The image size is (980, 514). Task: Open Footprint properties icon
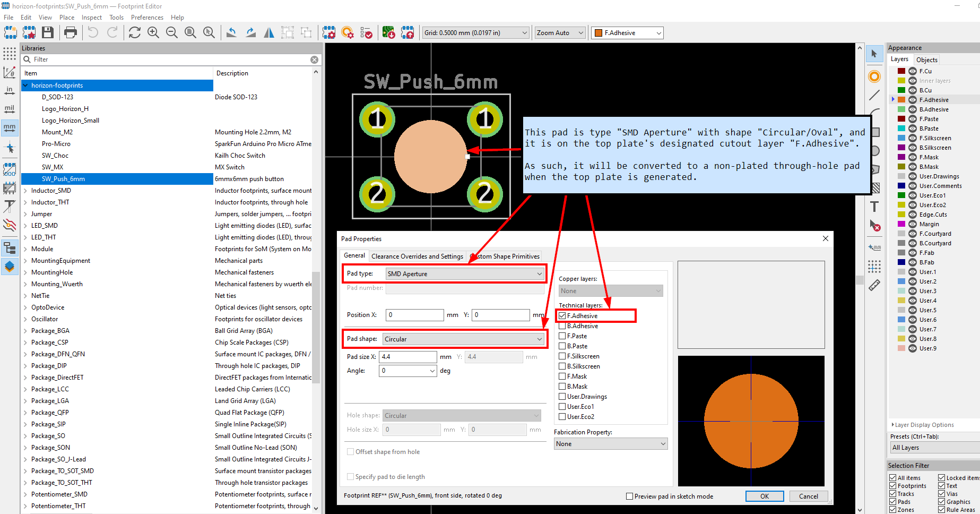click(329, 32)
